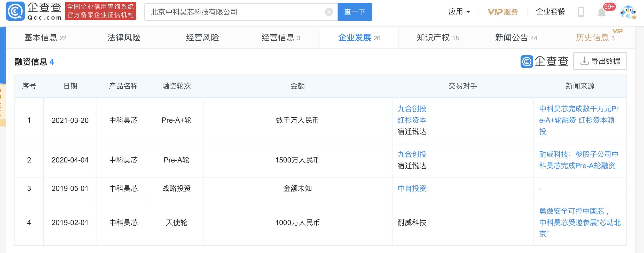Click the 产品名称 column header
The image size is (644, 253).
coord(123,86)
